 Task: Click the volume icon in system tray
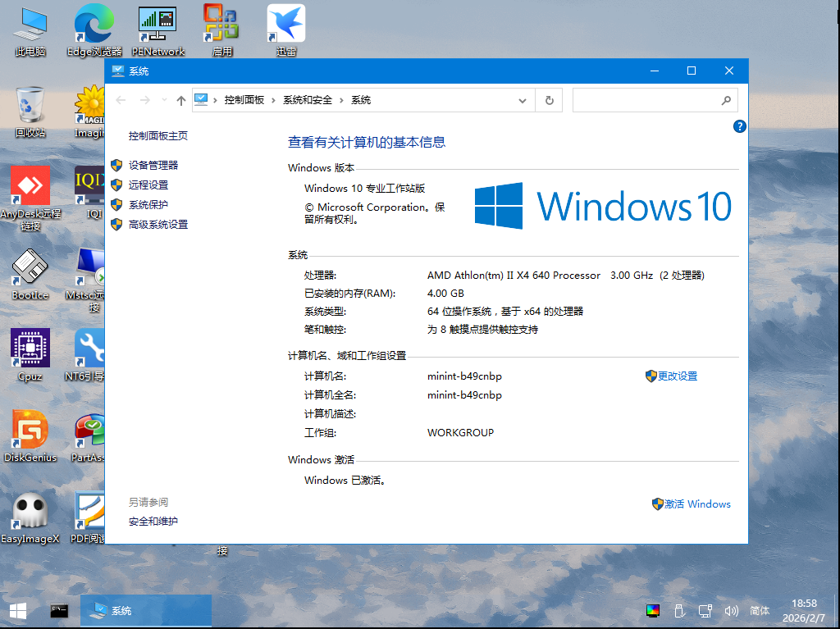click(x=731, y=611)
